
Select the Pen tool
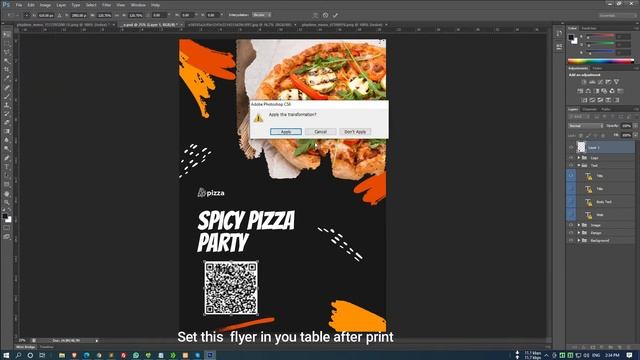7,158
